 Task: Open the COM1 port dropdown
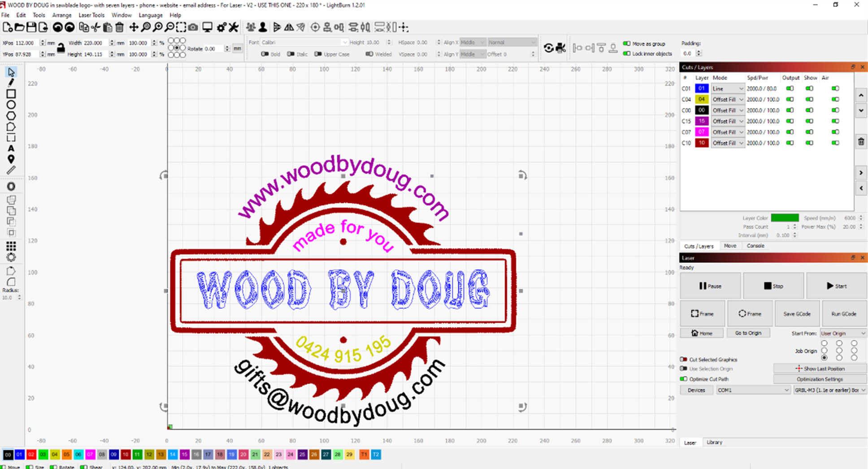753,390
